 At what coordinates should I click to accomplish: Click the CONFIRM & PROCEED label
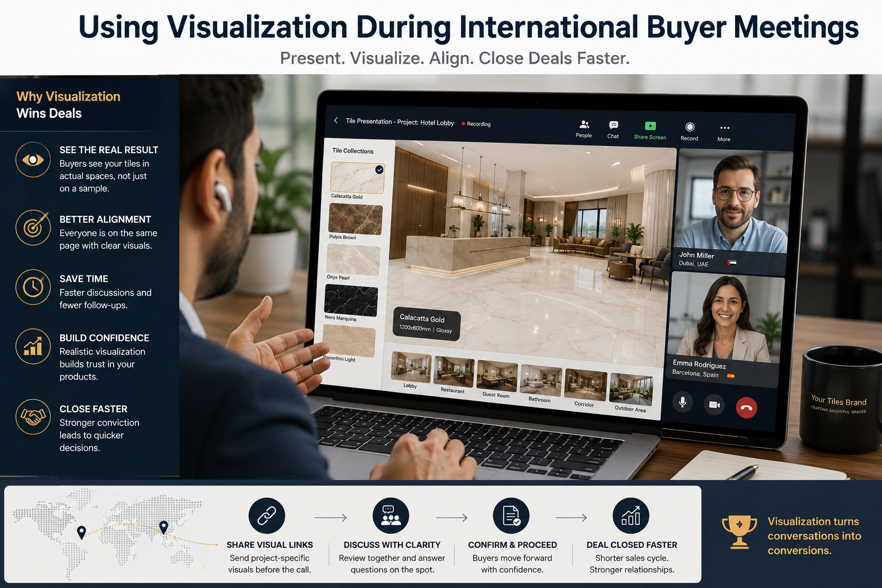(512, 545)
